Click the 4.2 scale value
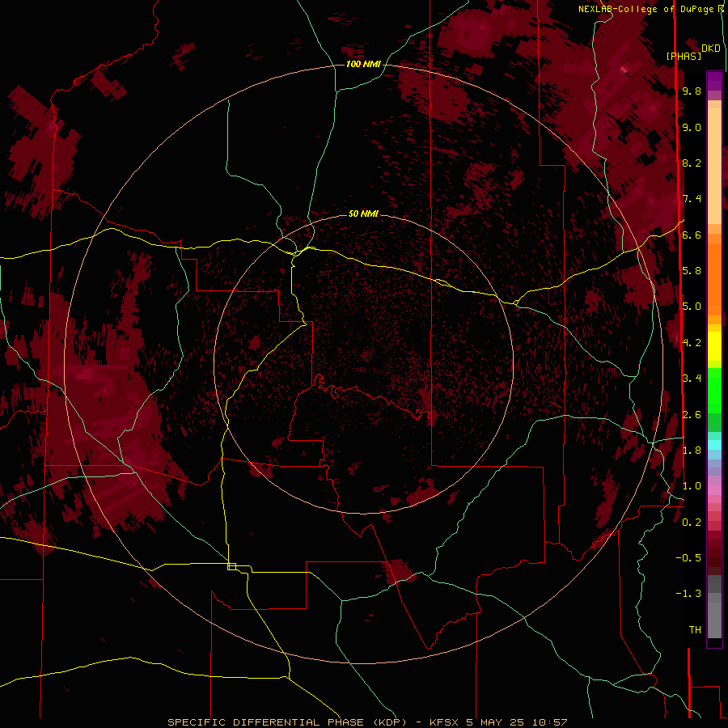Screen dimensions: 728x728 coord(692,343)
